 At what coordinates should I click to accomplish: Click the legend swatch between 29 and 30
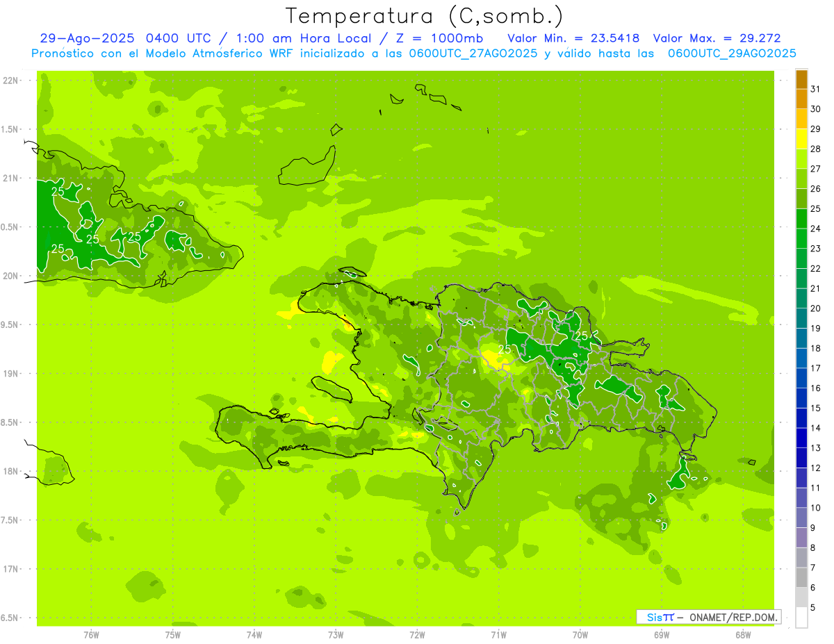tap(801, 119)
